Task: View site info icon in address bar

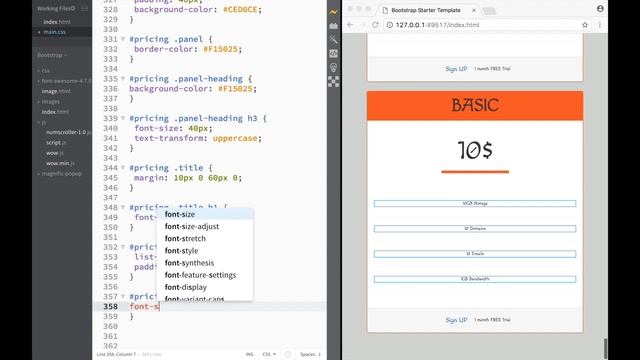Action: point(389,25)
